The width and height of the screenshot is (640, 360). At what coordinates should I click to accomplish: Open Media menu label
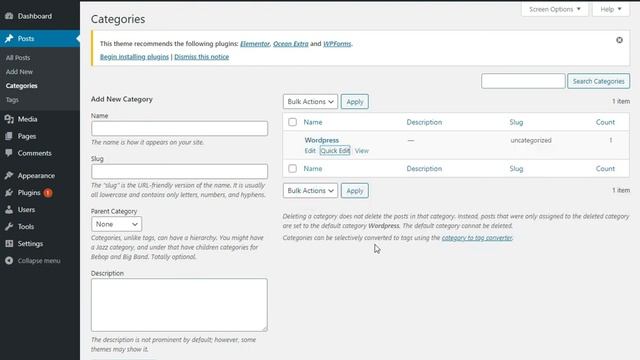pyautogui.click(x=27, y=119)
